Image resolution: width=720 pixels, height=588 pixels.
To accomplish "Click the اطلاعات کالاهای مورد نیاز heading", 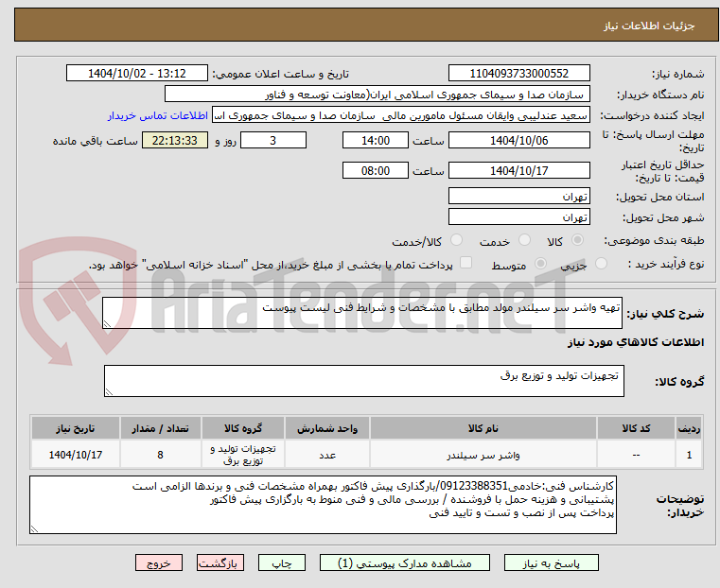I will 636,342.
